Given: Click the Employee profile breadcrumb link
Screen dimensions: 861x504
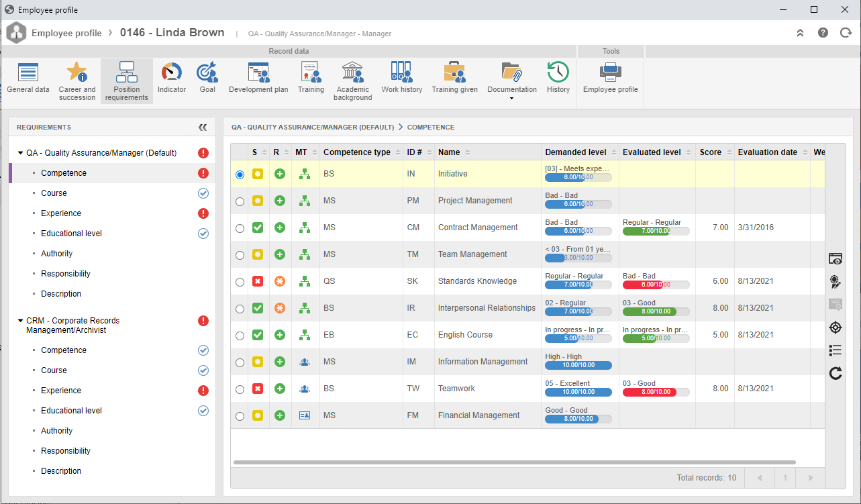Looking at the screenshot, I should click(x=66, y=33).
